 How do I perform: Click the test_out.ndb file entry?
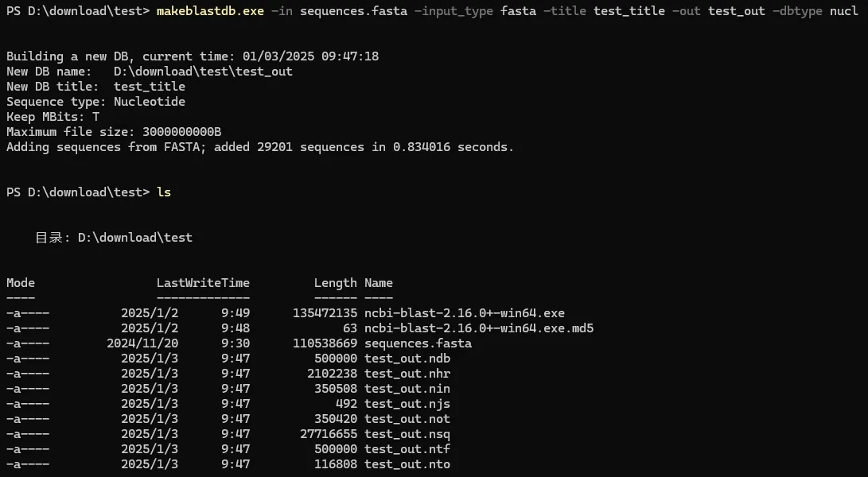407,359
